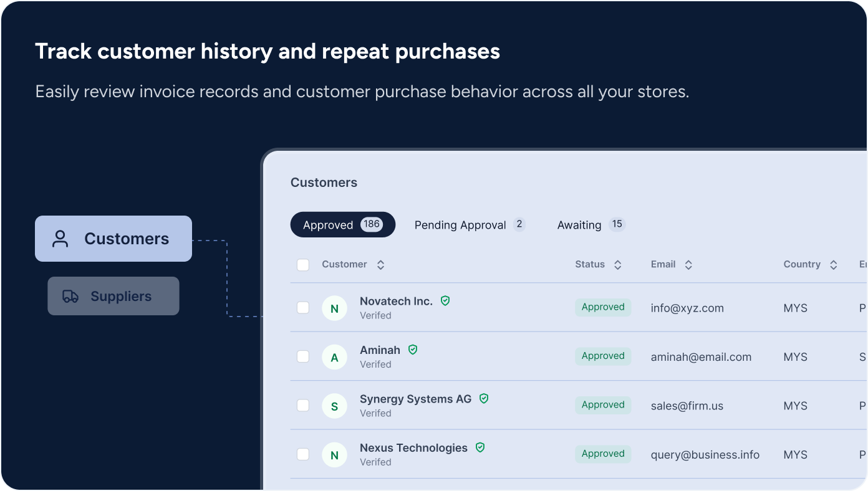Screen dimensions: 868x491
Task: Click the person icon in Customers button
Action: click(x=60, y=239)
